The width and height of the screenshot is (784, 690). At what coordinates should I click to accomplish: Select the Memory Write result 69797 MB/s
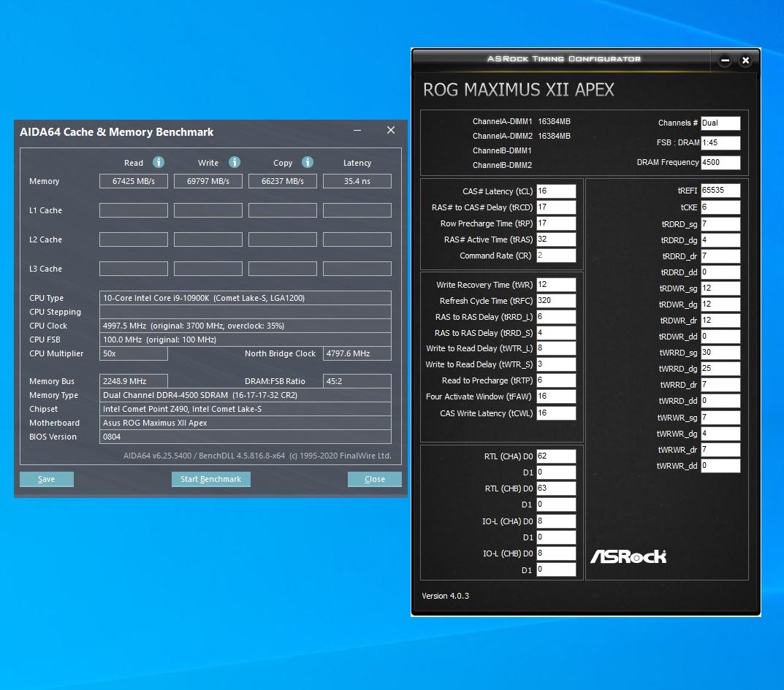pyautogui.click(x=208, y=181)
